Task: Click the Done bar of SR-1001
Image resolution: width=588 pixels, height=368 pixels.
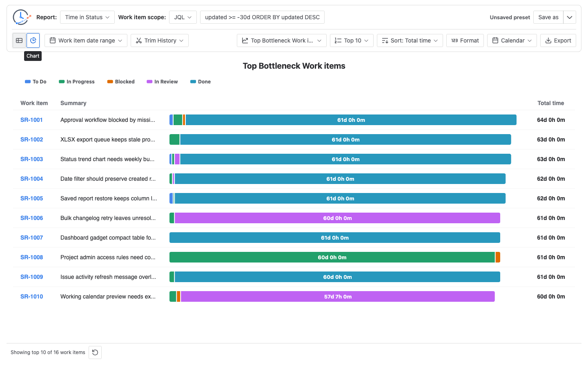Action: [x=351, y=120]
